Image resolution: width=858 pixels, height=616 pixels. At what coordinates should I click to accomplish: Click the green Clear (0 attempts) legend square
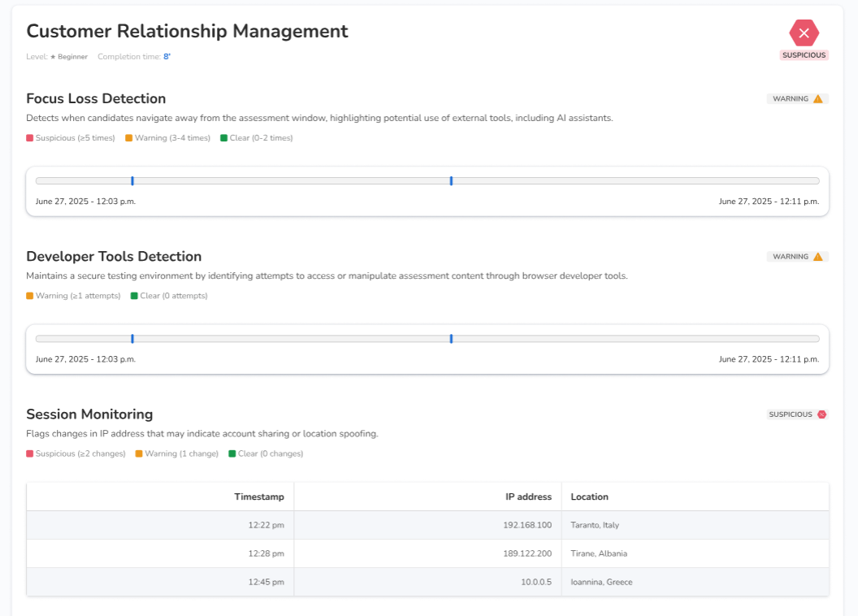[x=134, y=296]
